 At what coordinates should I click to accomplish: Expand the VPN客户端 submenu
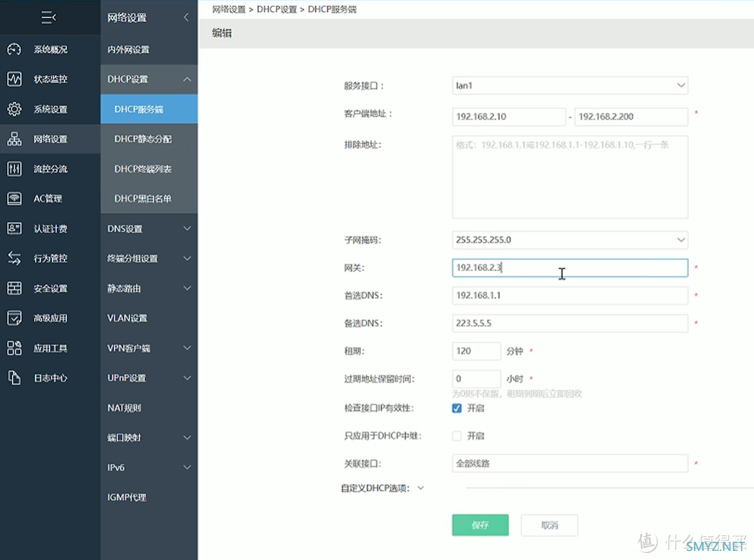tap(187, 348)
